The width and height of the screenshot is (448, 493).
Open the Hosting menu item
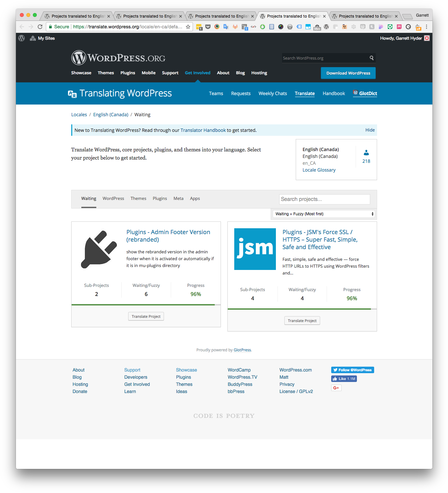click(259, 73)
